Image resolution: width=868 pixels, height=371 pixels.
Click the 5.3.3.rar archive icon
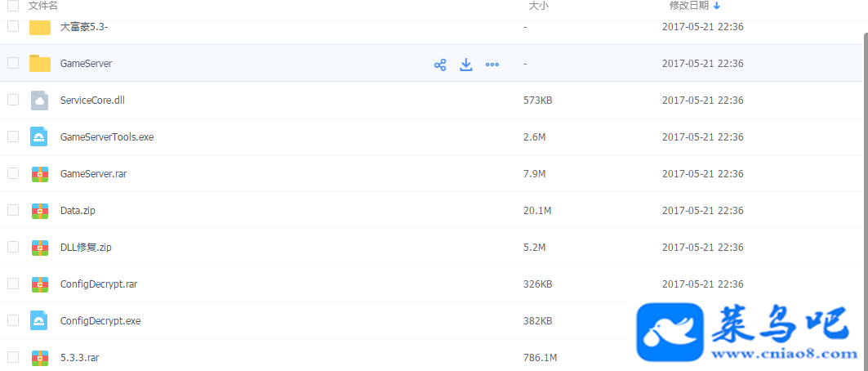click(40, 358)
